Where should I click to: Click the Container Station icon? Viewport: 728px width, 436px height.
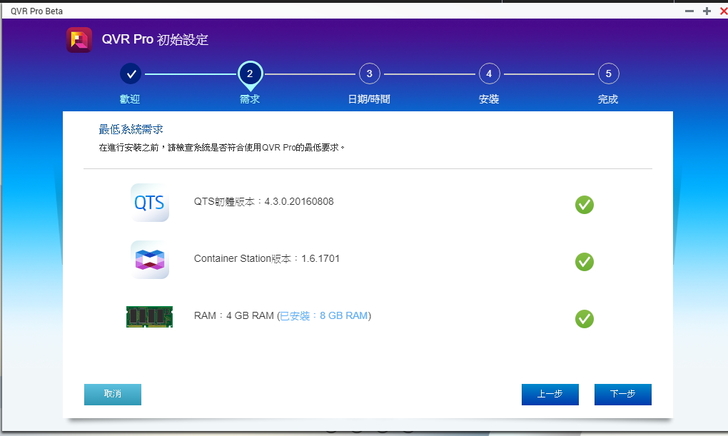tap(150, 260)
